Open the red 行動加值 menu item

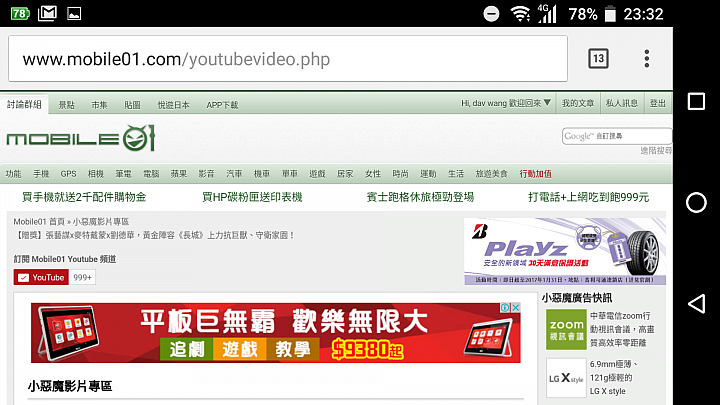(535, 174)
